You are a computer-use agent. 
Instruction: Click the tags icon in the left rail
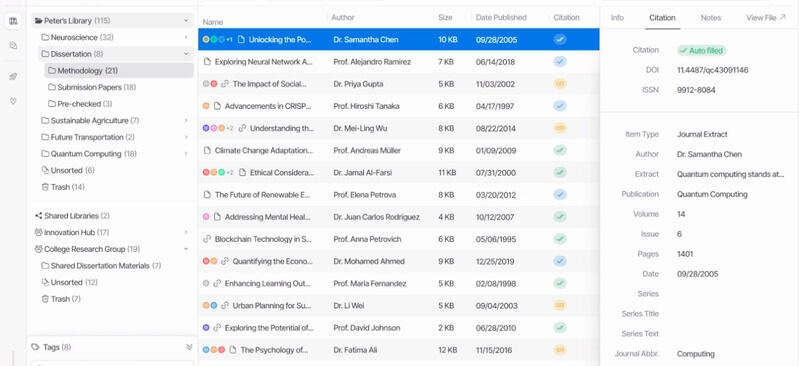13,46
